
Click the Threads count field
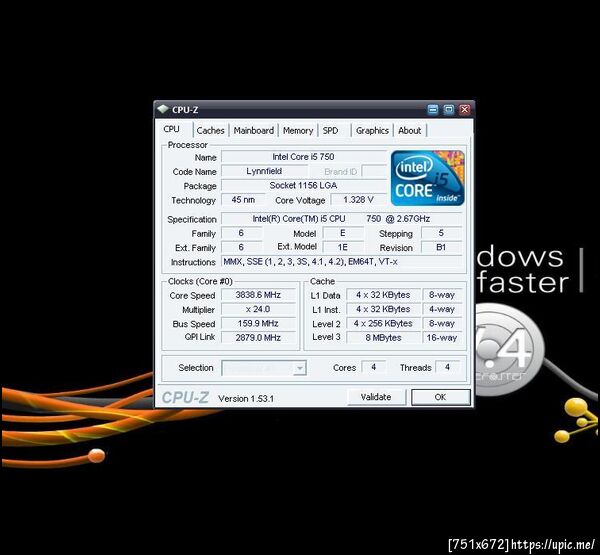447,367
